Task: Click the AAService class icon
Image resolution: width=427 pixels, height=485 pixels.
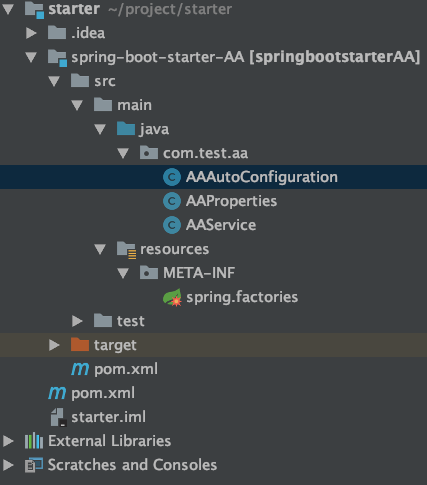Action: point(172,225)
